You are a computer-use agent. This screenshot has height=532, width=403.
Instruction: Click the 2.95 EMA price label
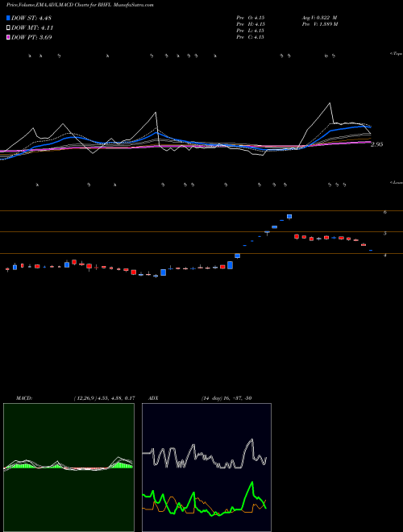[x=377, y=144]
